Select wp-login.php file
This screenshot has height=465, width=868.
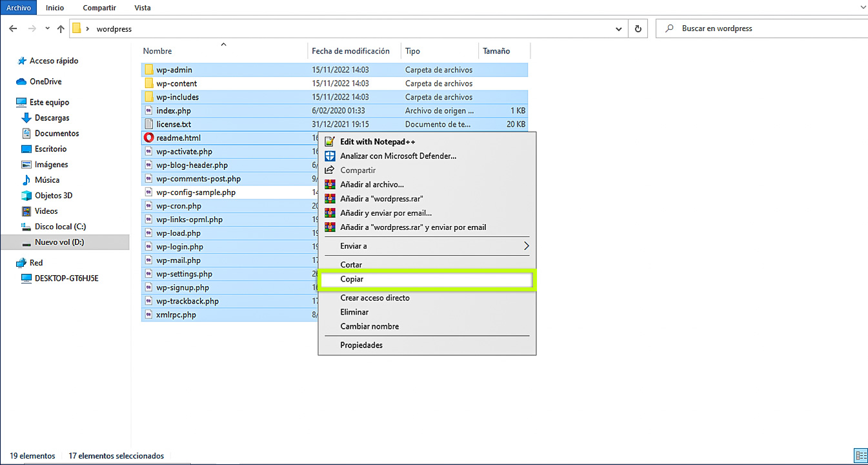tap(179, 247)
